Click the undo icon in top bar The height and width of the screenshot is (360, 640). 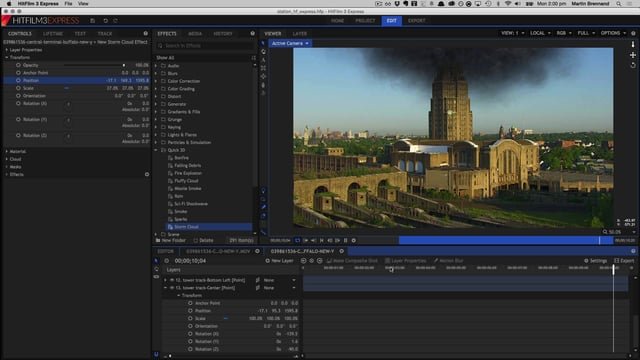(x=105, y=20)
